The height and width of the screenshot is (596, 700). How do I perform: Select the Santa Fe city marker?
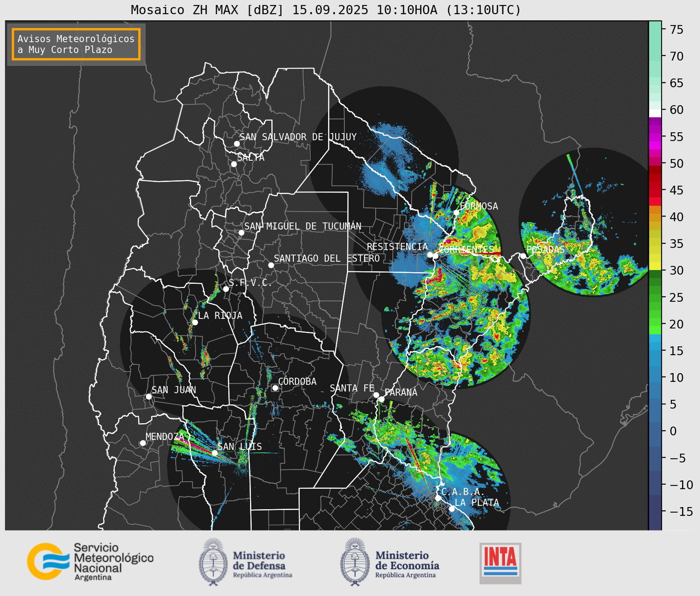[376, 395]
